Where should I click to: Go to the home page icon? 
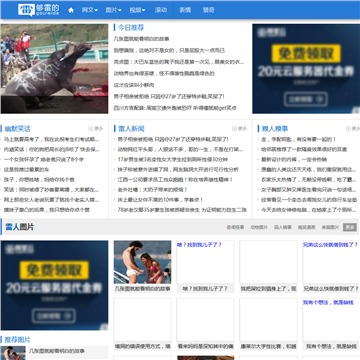coord(71,10)
